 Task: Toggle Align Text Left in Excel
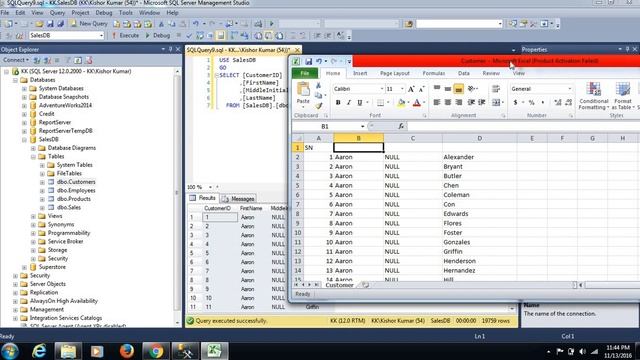point(437,102)
